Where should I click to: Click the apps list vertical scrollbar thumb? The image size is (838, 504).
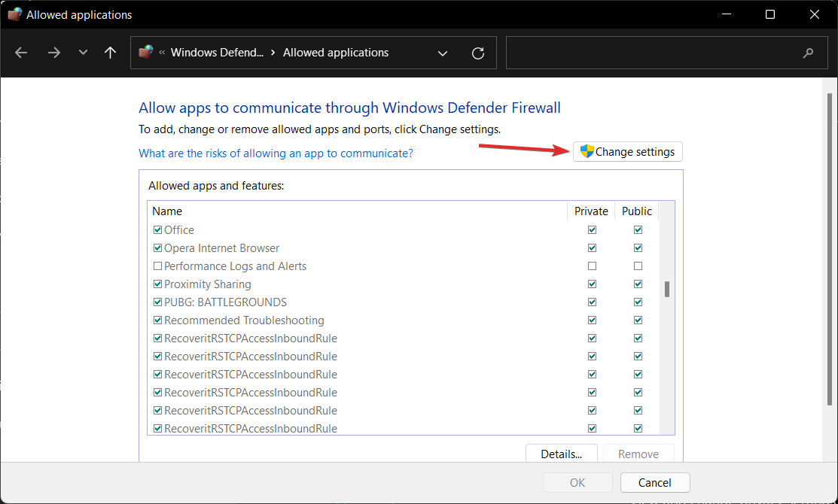click(x=666, y=290)
